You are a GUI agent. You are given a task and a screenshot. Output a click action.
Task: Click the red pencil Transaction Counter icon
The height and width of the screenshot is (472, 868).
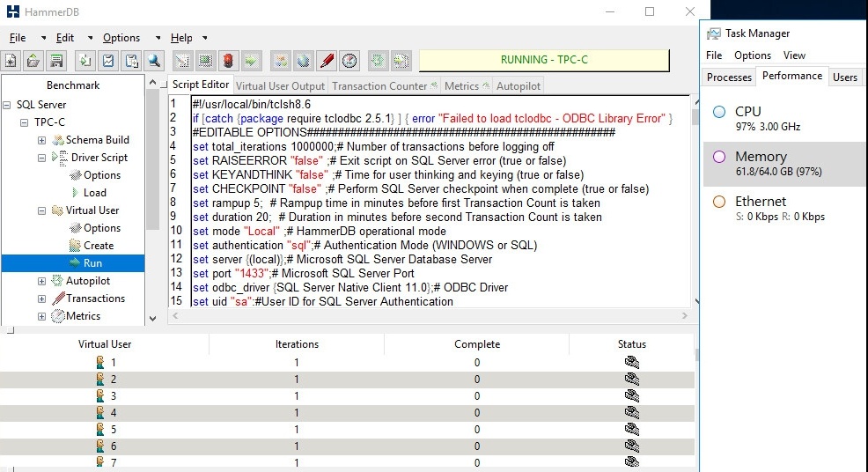(327, 61)
